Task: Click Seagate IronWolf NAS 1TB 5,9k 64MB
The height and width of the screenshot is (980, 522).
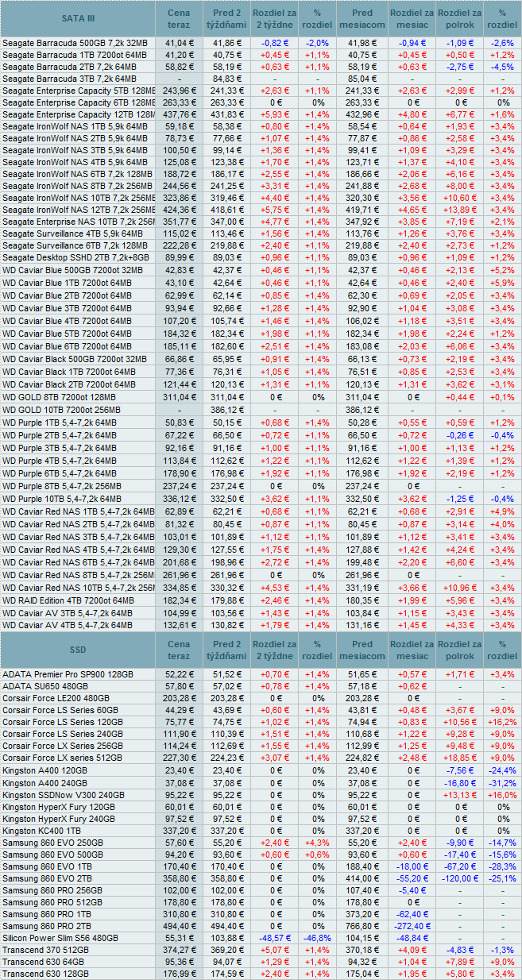Action: tap(75, 126)
